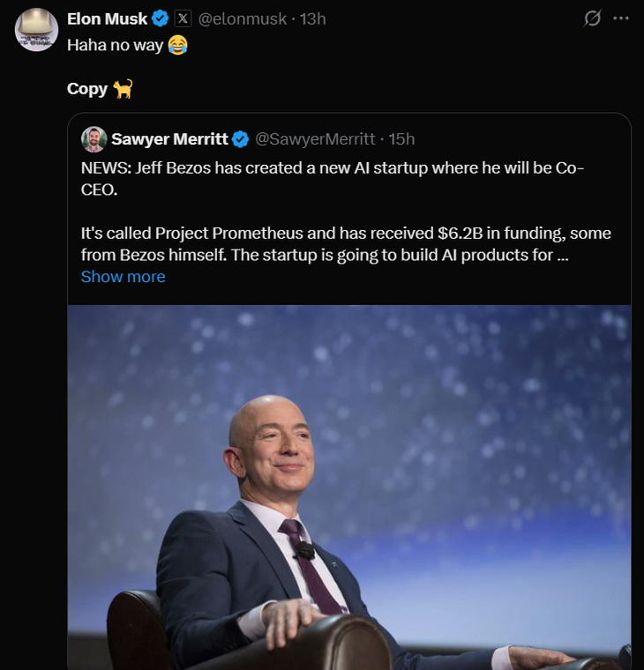Open the Jeff Bezos photo in the quoted post

coord(349,487)
